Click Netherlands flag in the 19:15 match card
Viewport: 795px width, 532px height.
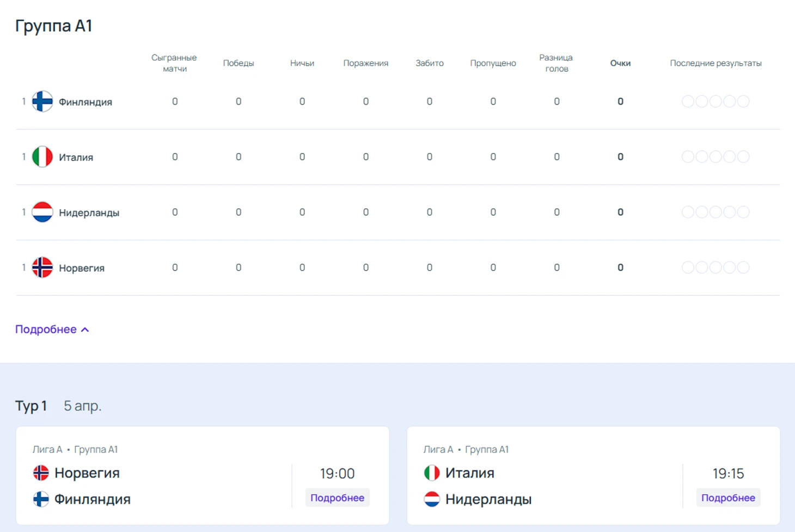pos(432,499)
